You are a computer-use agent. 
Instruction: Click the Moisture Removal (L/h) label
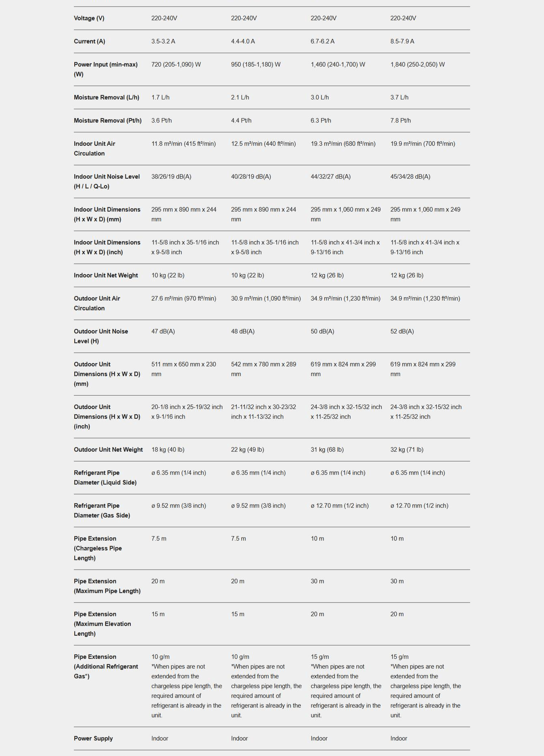pyautogui.click(x=106, y=97)
